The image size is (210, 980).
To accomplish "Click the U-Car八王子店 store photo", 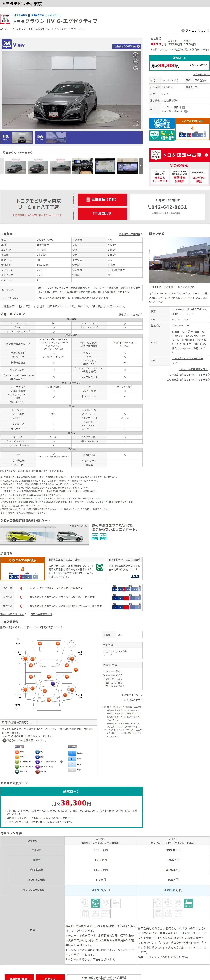I will tap(179, 260).
